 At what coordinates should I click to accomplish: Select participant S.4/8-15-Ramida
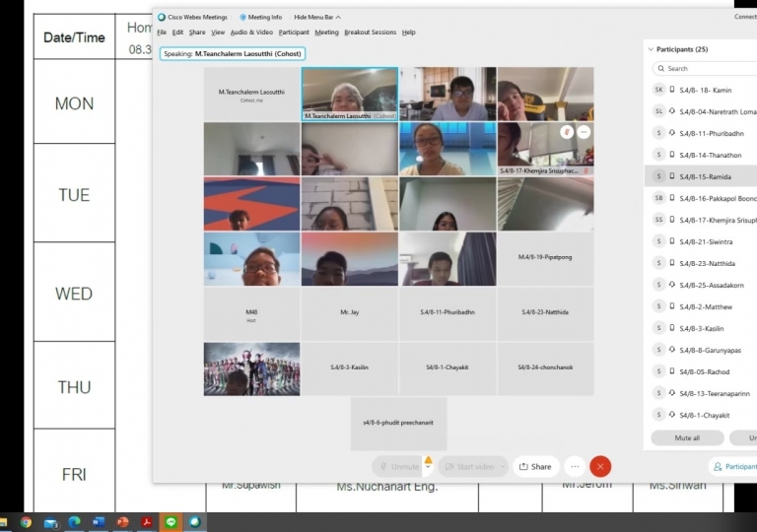(701, 176)
